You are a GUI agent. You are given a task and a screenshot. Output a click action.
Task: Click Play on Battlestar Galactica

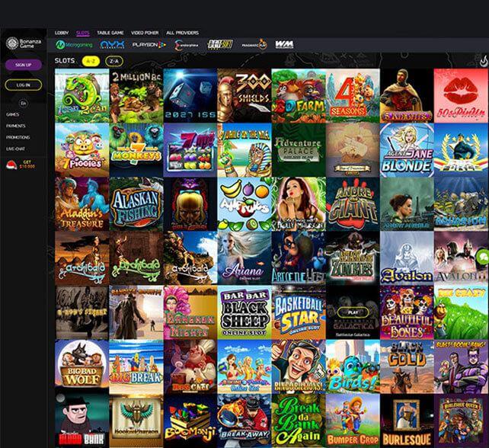click(353, 312)
